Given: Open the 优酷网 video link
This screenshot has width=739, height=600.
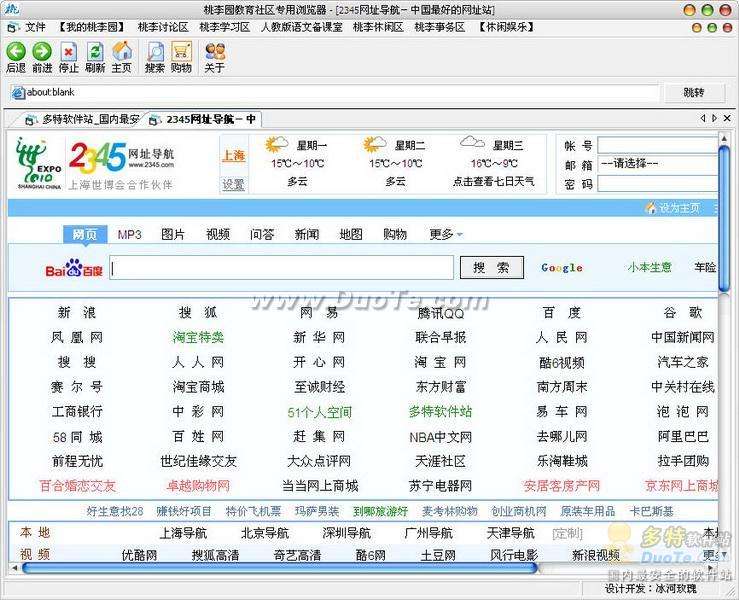Looking at the screenshot, I should (139, 555).
